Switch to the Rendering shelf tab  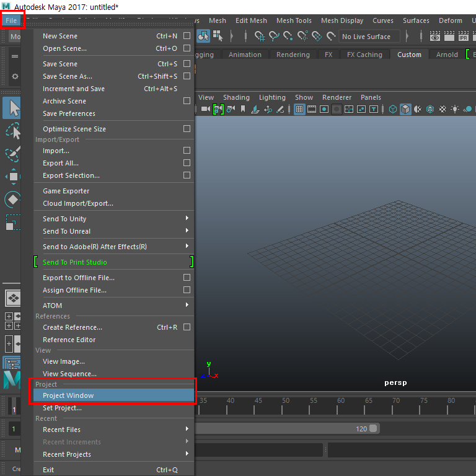click(293, 55)
